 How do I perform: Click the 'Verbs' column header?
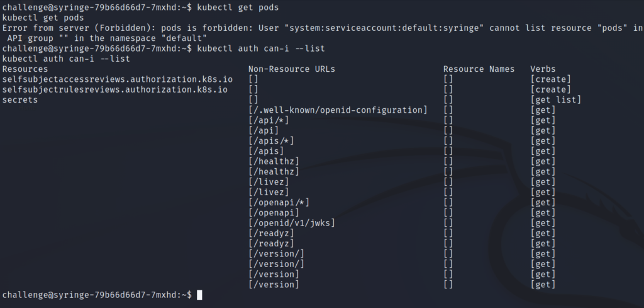tap(543, 69)
